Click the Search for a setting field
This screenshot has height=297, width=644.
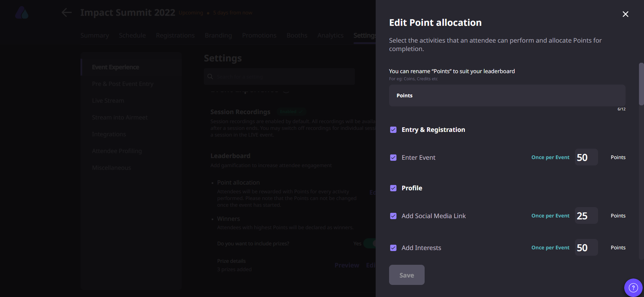[279, 77]
